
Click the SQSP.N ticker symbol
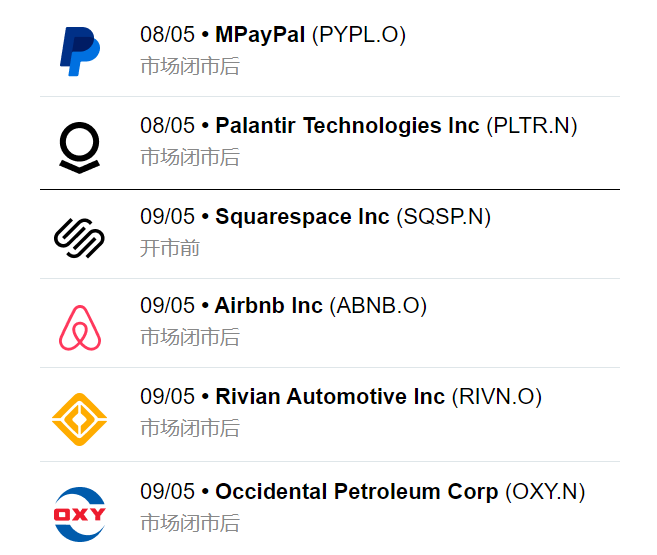(444, 217)
